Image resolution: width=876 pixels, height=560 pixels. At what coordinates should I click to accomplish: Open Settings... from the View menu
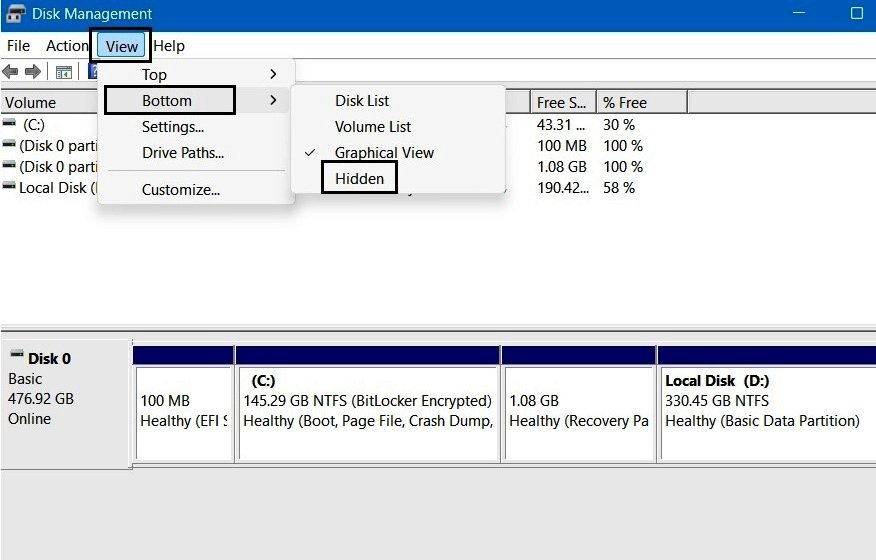[196, 127]
